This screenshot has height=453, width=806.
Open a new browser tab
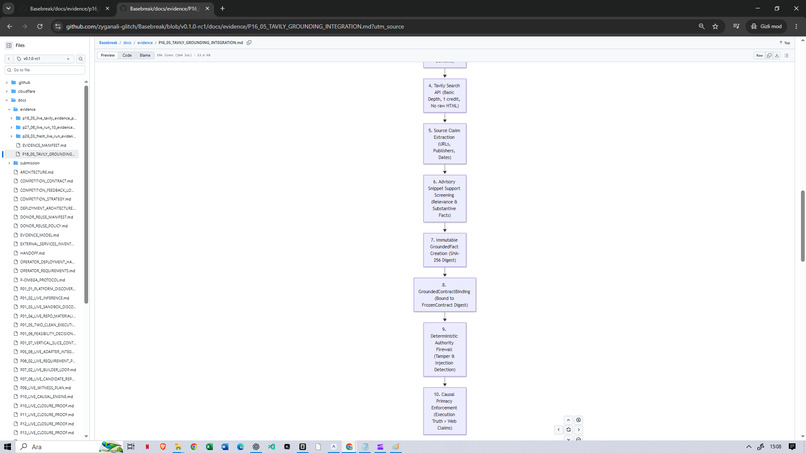223,8
